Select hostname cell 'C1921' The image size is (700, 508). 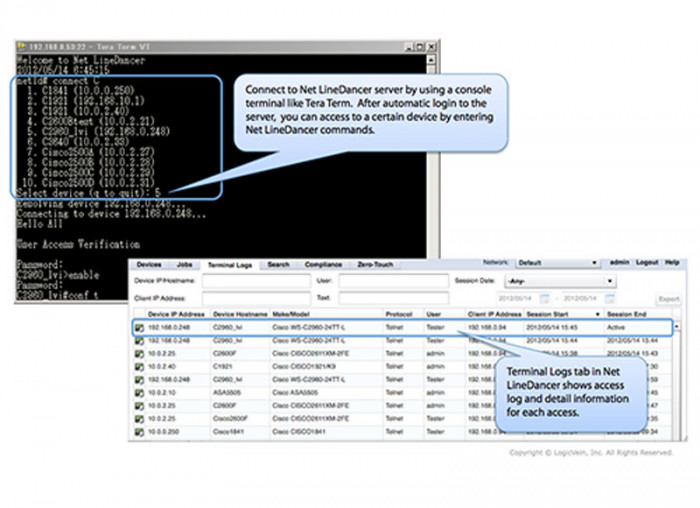pyautogui.click(x=223, y=367)
